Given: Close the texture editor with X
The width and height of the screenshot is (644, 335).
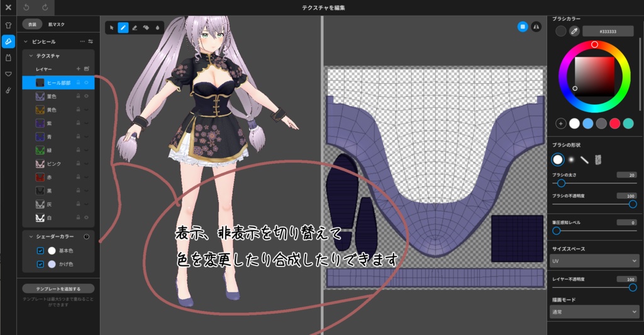Looking at the screenshot, I should (8, 8).
